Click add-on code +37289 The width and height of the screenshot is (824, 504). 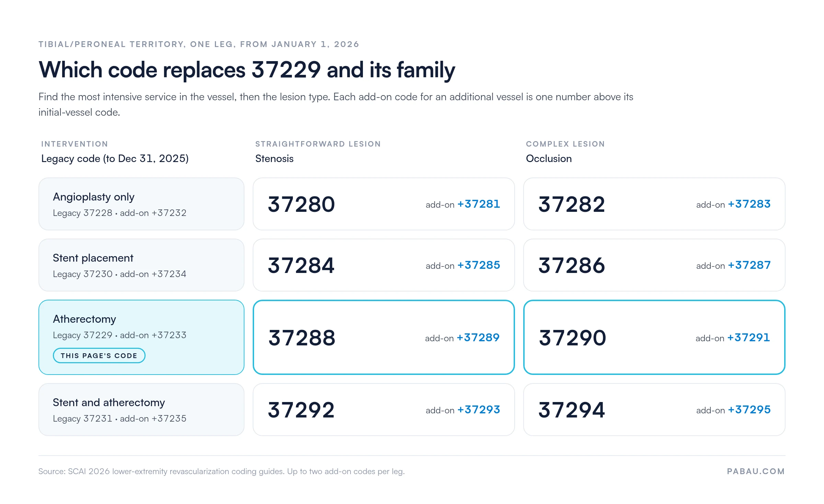coord(478,337)
